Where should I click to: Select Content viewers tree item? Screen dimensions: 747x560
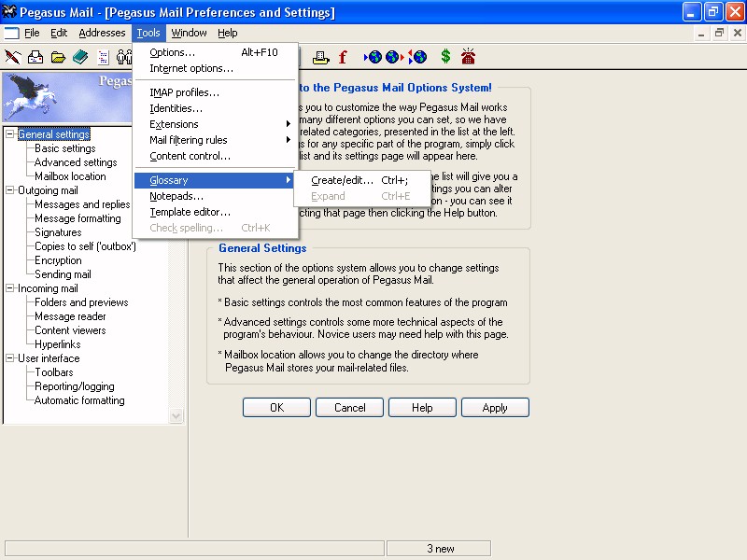(x=71, y=330)
